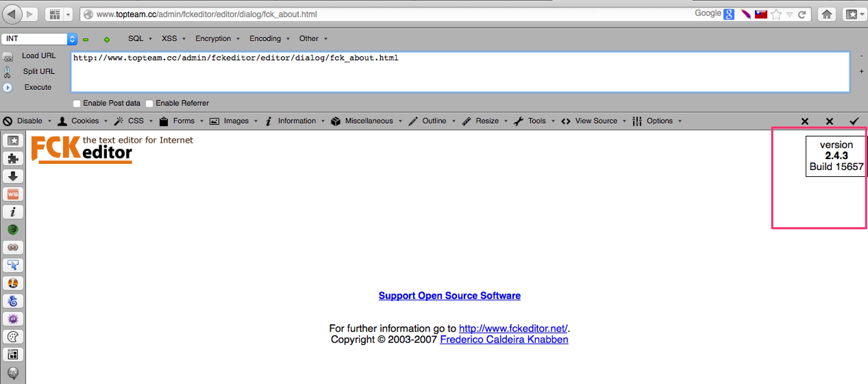Screen dimensions: 868x384
Task: Open the View Source menu
Action: [x=594, y=121]
